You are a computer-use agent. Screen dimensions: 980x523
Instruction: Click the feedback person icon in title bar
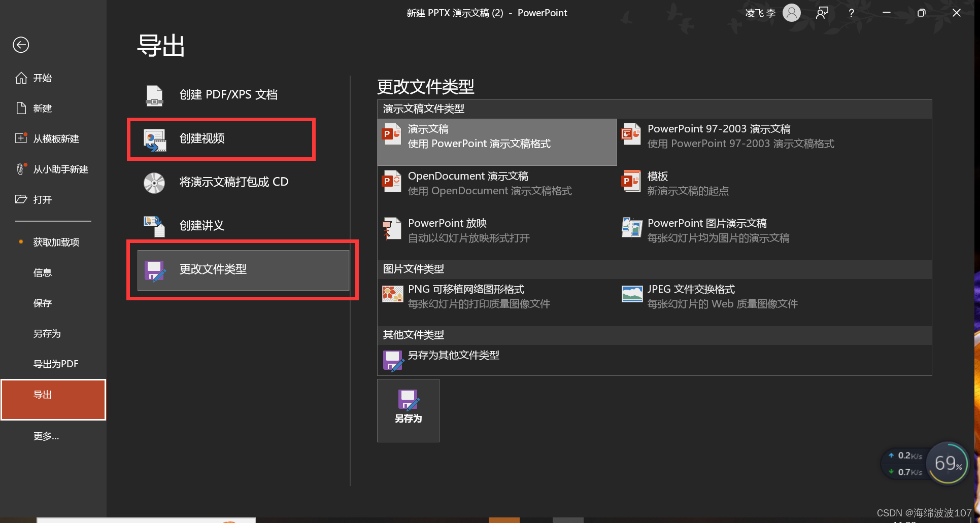(x=822, y=13)
